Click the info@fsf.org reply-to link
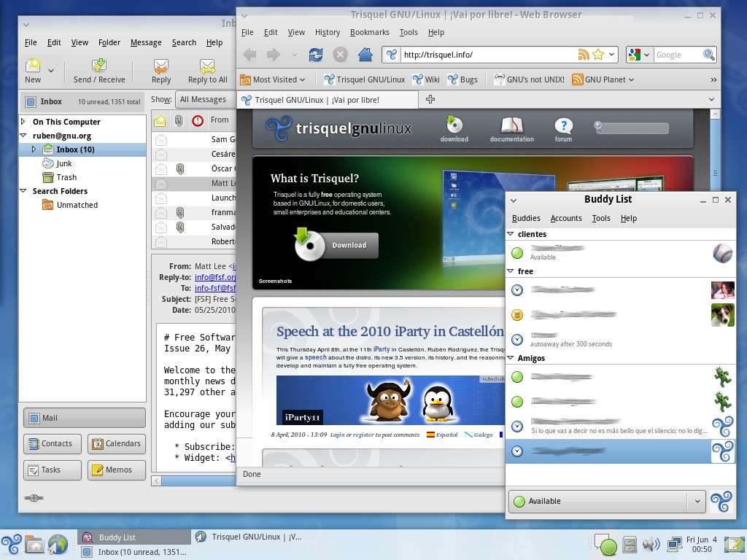 pyautogui.click(x=215, y=277)
